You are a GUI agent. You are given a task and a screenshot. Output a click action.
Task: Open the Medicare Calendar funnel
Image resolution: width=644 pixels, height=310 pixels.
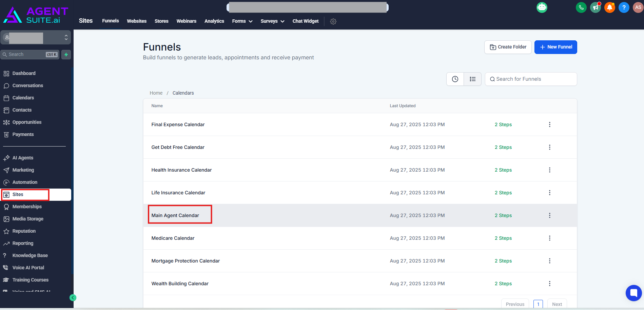tap(173, 238)
